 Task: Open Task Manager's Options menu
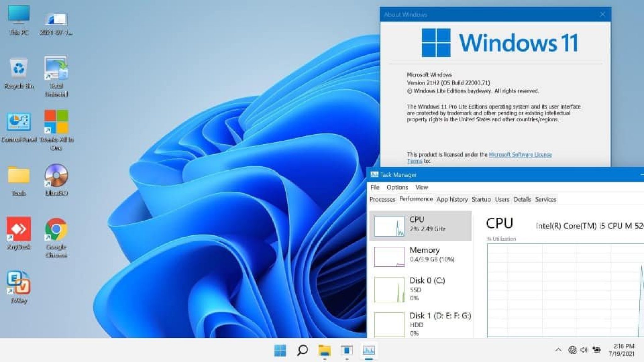tap(397, 187)
